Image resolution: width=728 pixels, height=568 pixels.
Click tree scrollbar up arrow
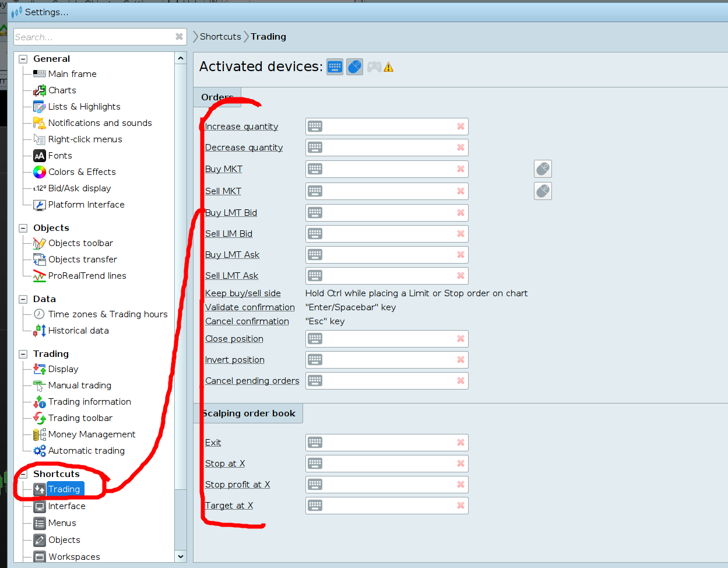pyautogui.click(x=181, y=58)
